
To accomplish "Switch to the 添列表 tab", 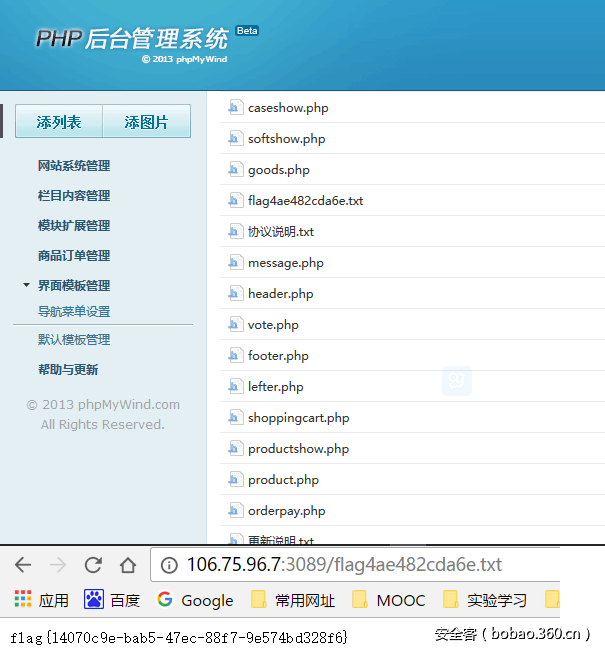I will coord(59,122).
